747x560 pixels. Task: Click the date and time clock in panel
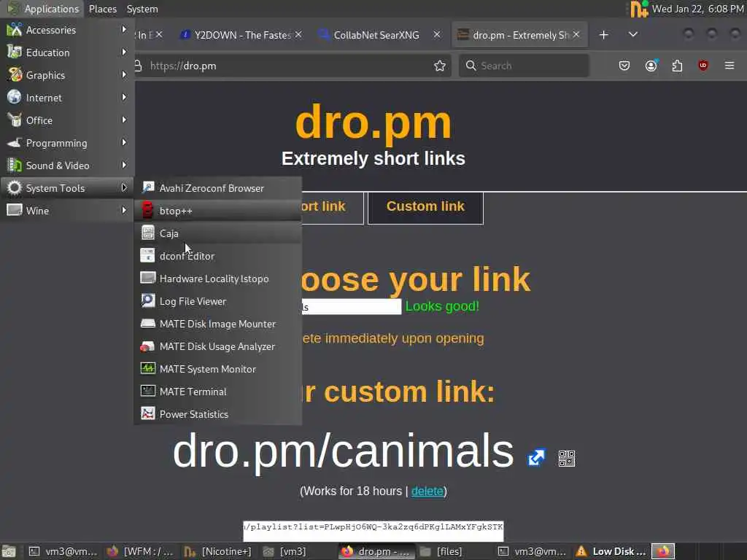(697, 9)
